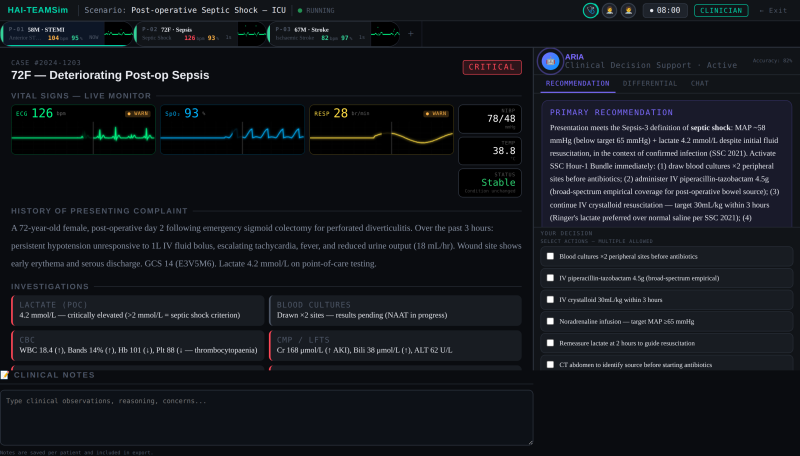Check Blood cultures ×2 peripheral sites option
This screenshot has width=800, height=456.
coord(550,256)
